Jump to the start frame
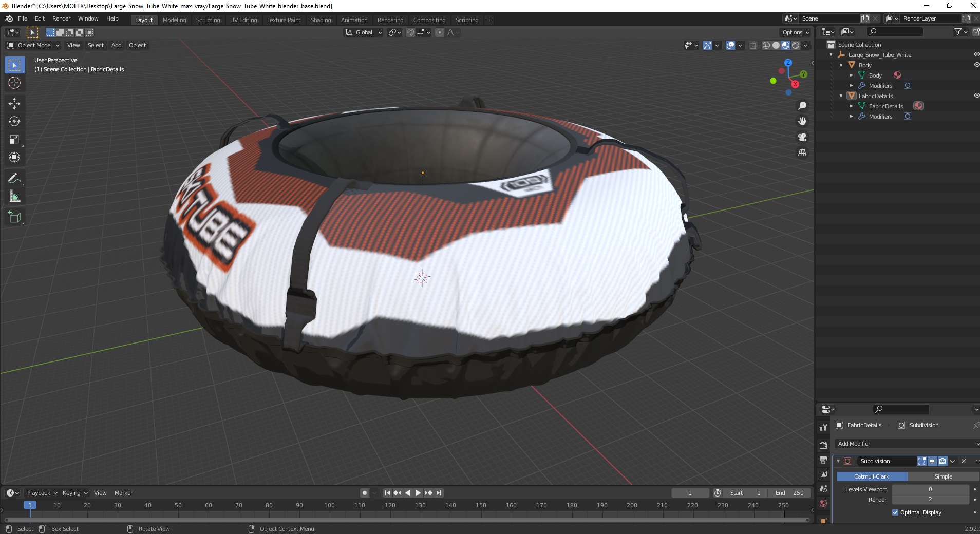The image size is (980, 534). pyautogui.click(x=387, y=493)
